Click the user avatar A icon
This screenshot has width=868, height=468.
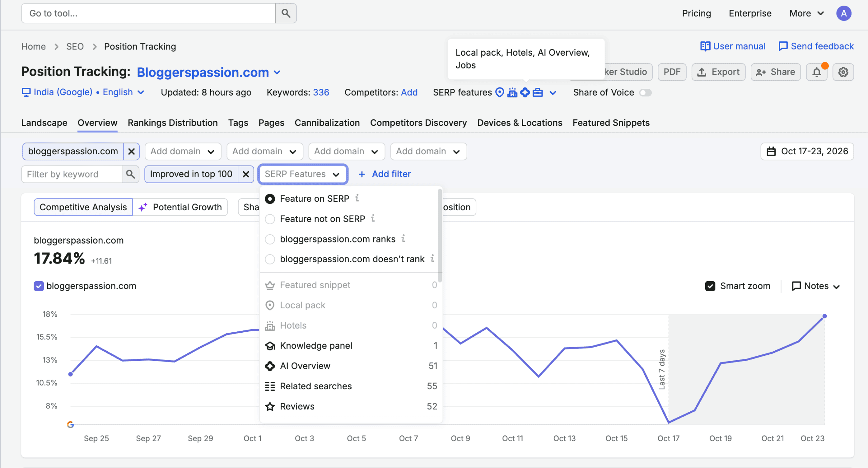pyautogui.click(x=844, y=13)
